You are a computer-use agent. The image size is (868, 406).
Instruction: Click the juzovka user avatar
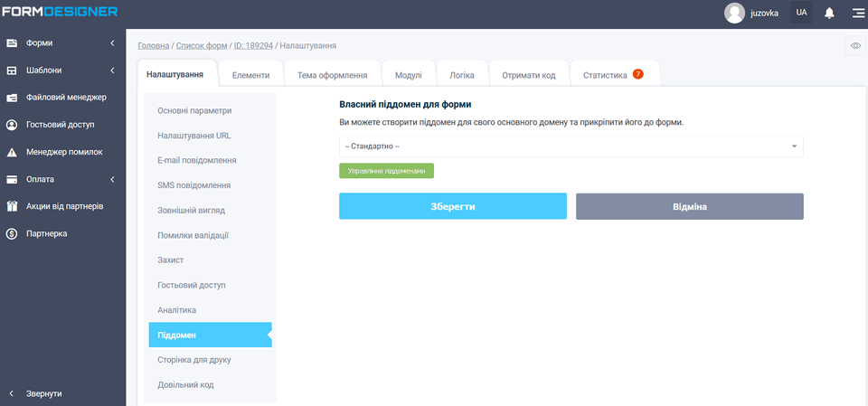coord(734,13)
